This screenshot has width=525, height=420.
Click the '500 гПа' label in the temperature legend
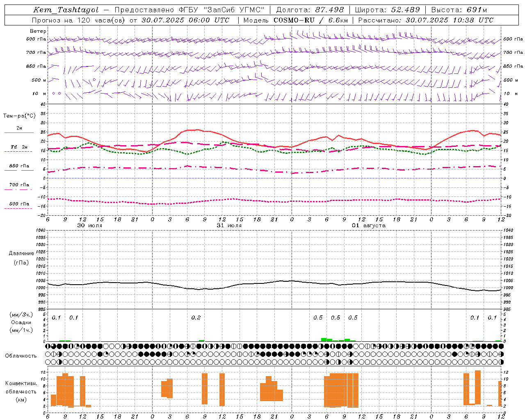[x=19, y=204]
